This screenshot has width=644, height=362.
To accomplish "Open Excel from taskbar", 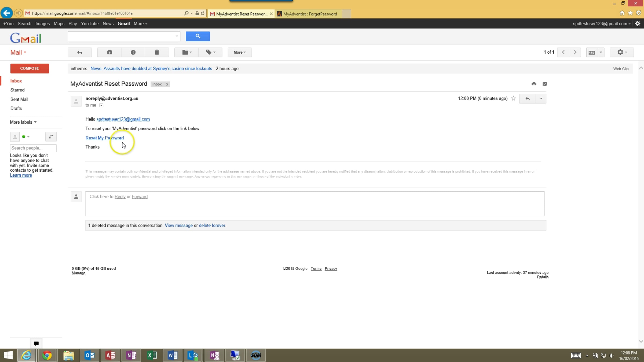I will coord(152,355).
